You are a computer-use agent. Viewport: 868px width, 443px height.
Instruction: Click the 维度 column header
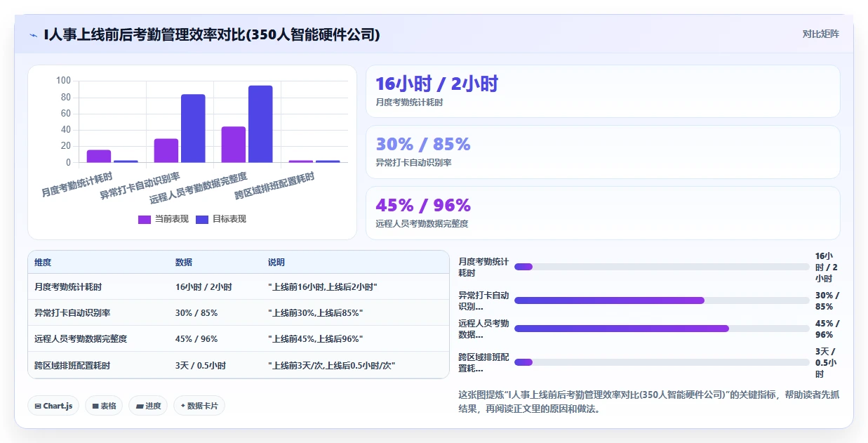(43, 263)
